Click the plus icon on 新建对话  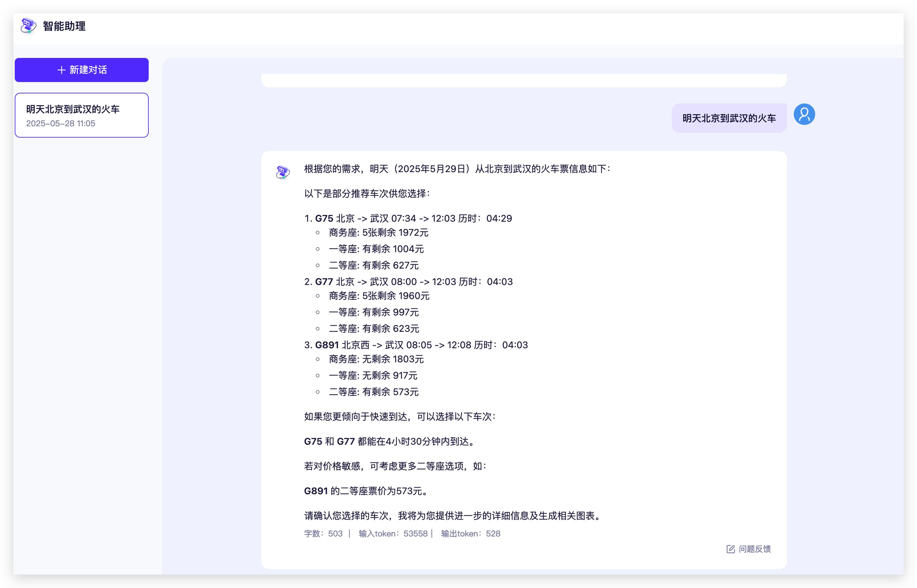pos(61,70)
